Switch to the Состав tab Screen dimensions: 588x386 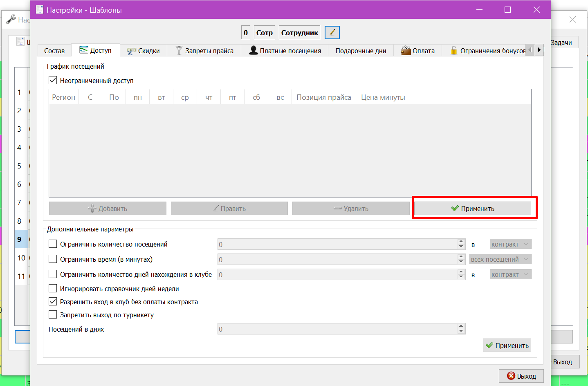click(x=54, y=51)
